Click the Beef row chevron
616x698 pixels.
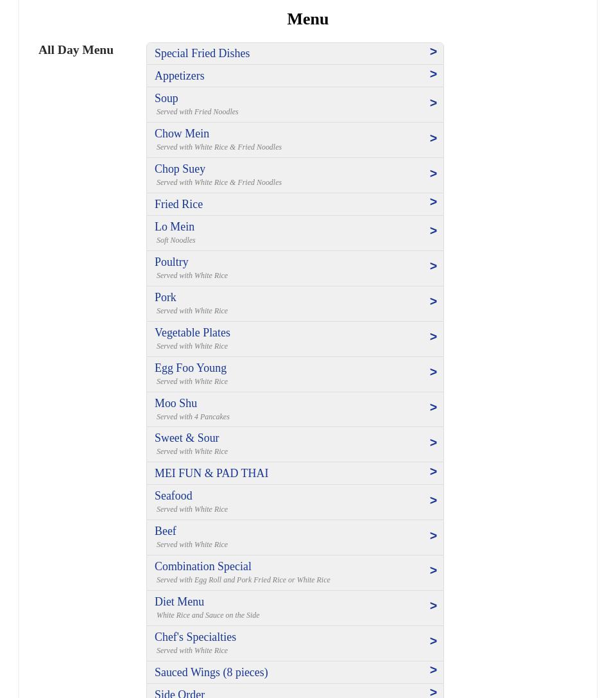coord(433,536)
